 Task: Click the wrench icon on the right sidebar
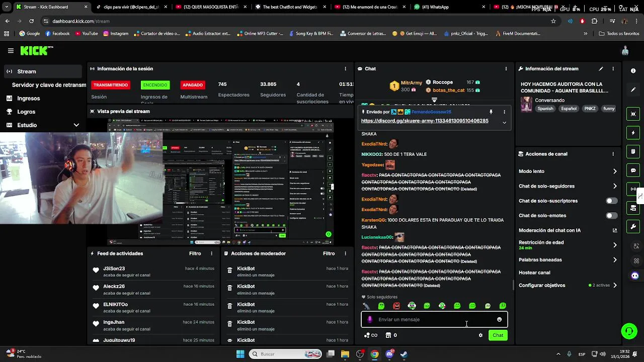point(633,227)
